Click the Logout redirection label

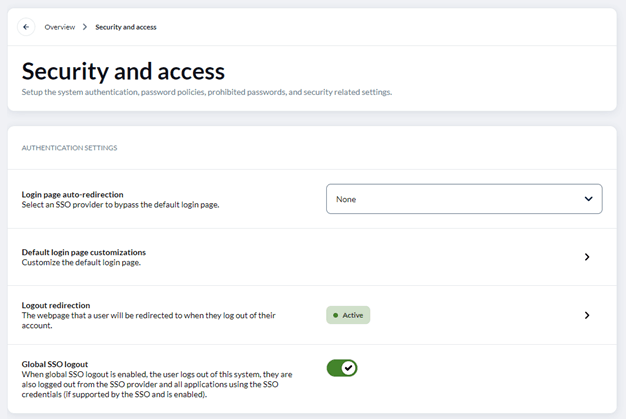(x=56, y=305)
